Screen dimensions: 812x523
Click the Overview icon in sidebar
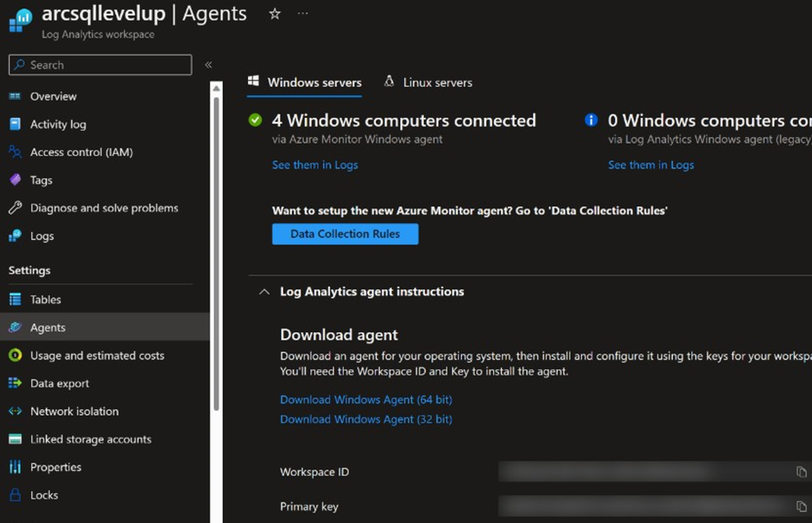point(15,96)
